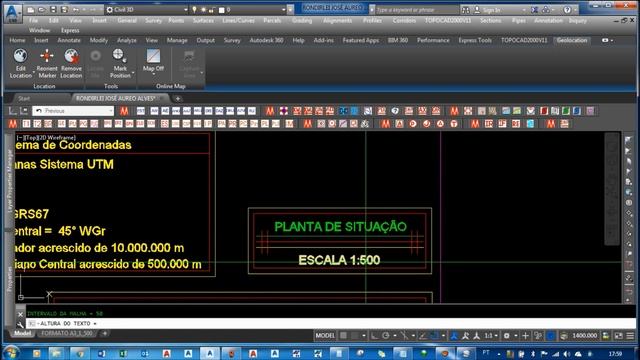
Task: Click the search keyword input field
Action: click(416, 9)
